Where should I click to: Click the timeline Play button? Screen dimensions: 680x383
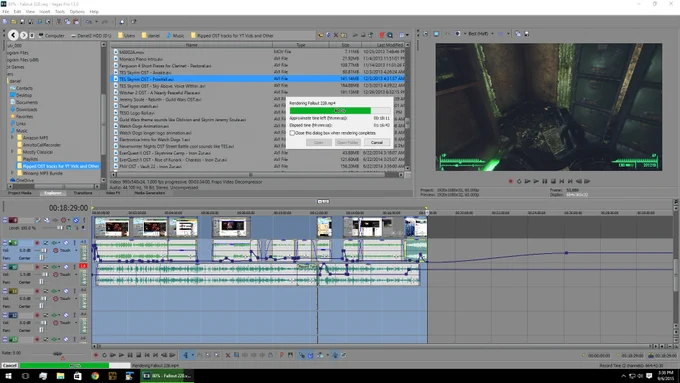pos(121,355)
